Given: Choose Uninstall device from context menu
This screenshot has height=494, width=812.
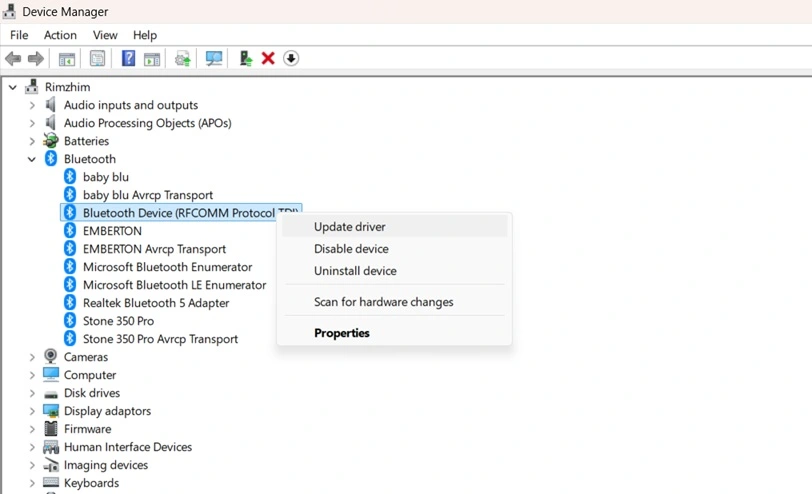Looking at the screenshot, I should [x=395, y=271].
